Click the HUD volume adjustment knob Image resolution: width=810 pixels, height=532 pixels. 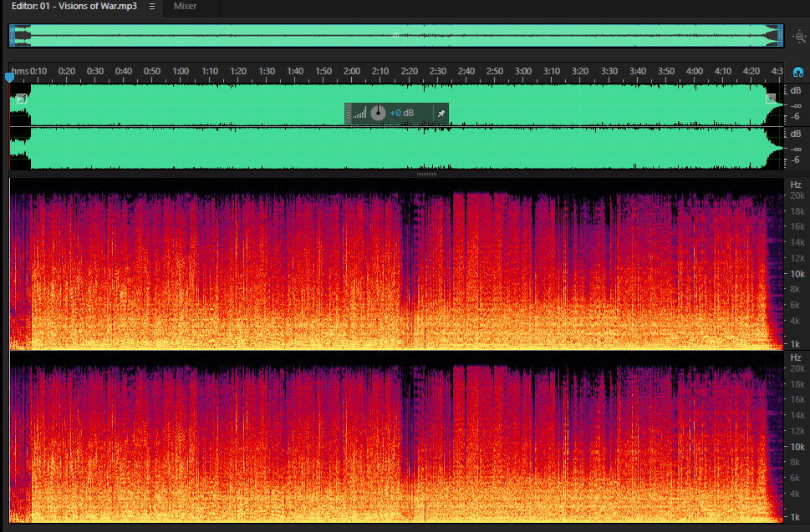pyautogui.click(x=378, y=113)
